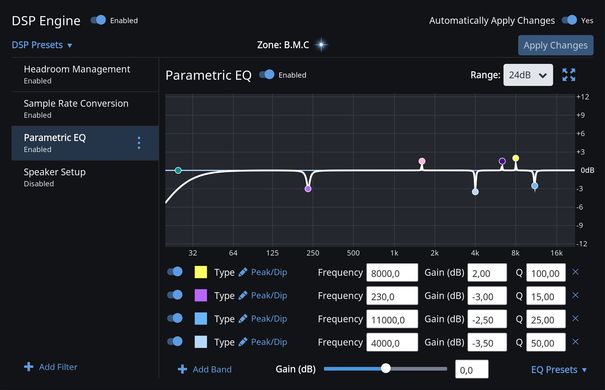605x390 pixels.
Task: Click the purple color swatch of second band
Action: [x=201, y=295]
